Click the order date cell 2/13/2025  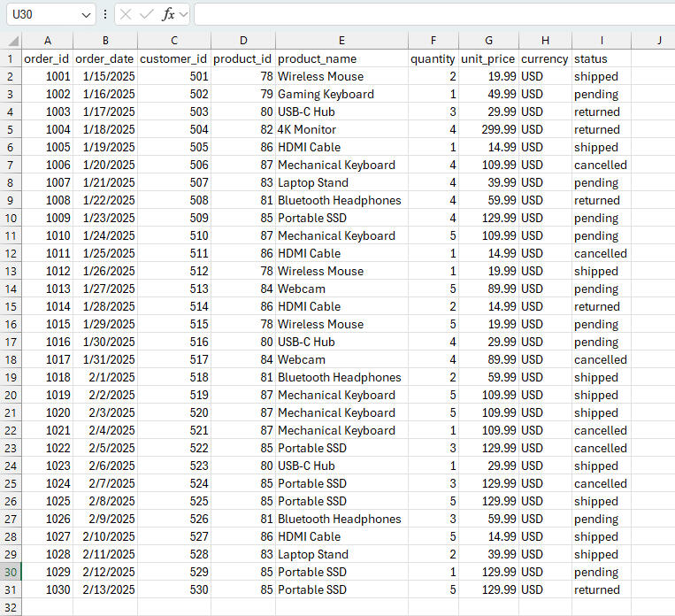105,589
